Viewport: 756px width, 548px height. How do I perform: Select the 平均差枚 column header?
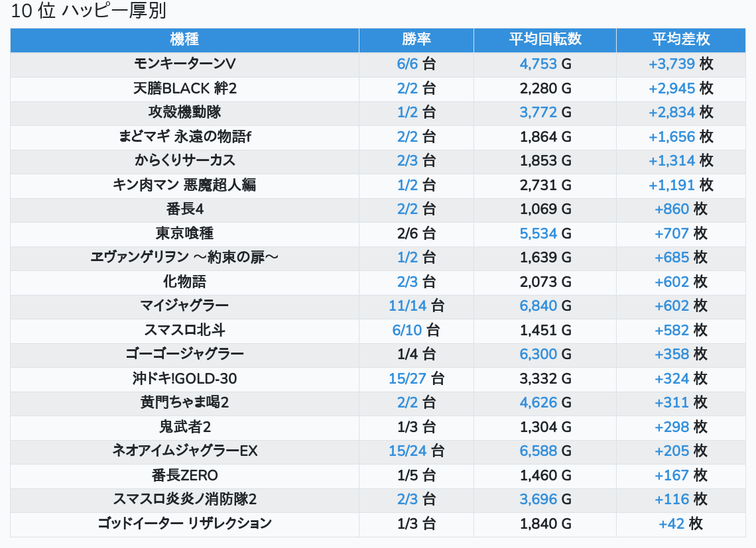tap(680, 39)
